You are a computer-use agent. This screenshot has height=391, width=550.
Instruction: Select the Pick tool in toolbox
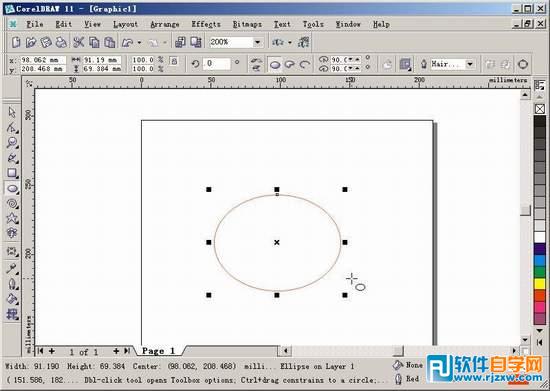[x=12, y=113]
